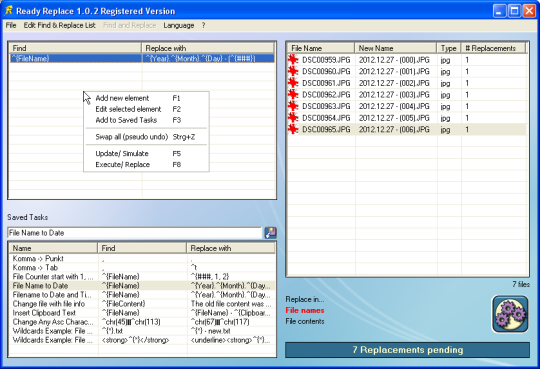Click the ^{###, 1, 2} replace cell

click(x=210, y=277)
